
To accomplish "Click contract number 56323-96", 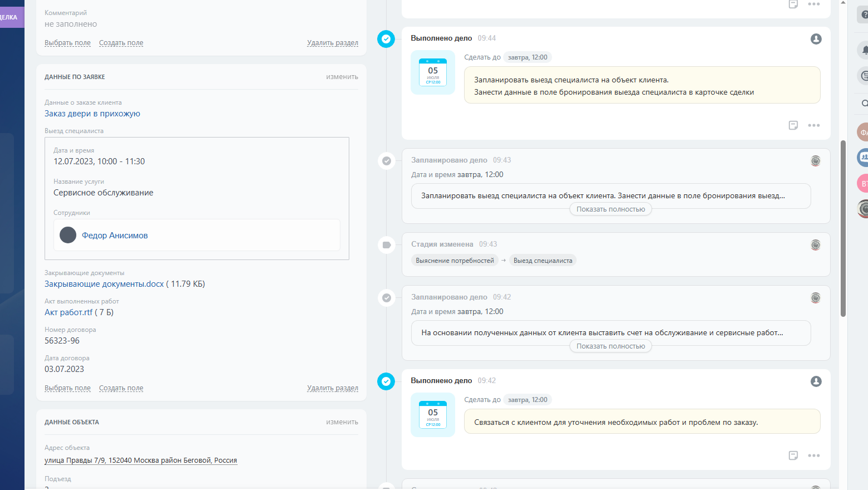I will tap(62, 341).
